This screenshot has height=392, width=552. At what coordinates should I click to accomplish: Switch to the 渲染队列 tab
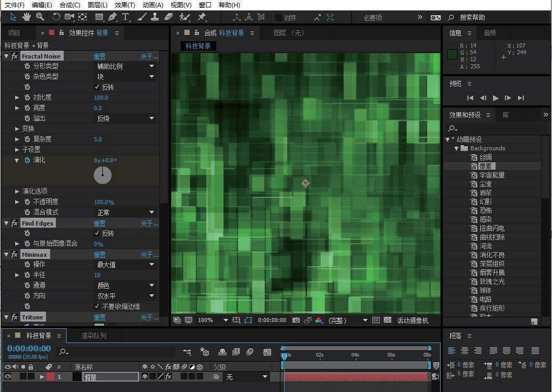93,336
